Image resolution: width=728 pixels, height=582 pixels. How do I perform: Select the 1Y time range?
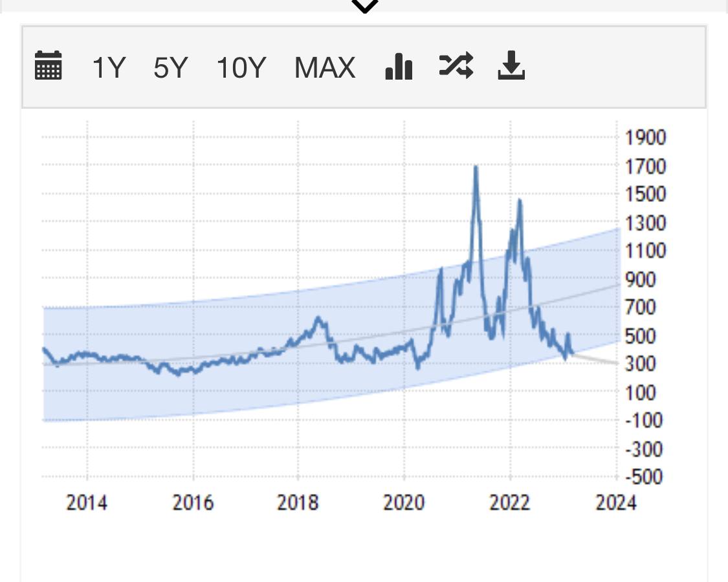(109, 68)
